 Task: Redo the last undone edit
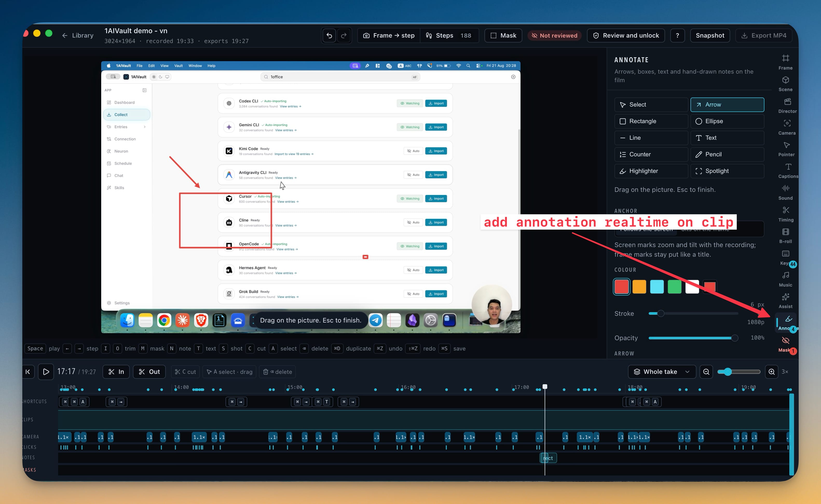[344, 35]
